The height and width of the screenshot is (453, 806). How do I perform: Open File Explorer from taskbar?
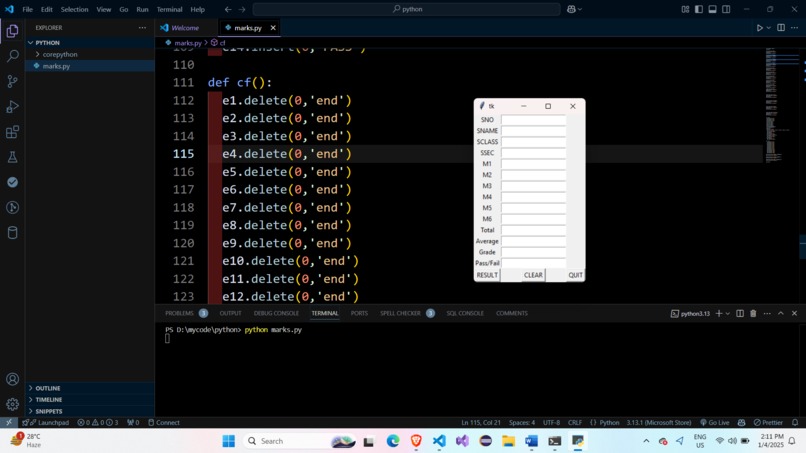[x=508, y=441]
